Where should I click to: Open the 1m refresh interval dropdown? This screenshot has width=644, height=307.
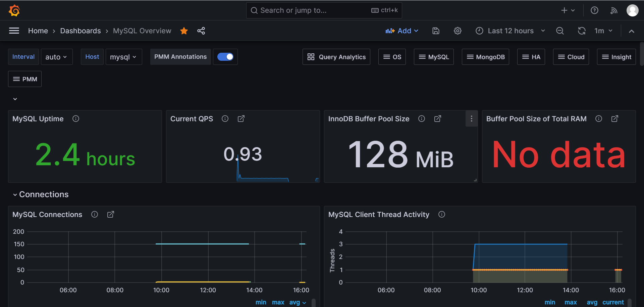click(603, 31)
